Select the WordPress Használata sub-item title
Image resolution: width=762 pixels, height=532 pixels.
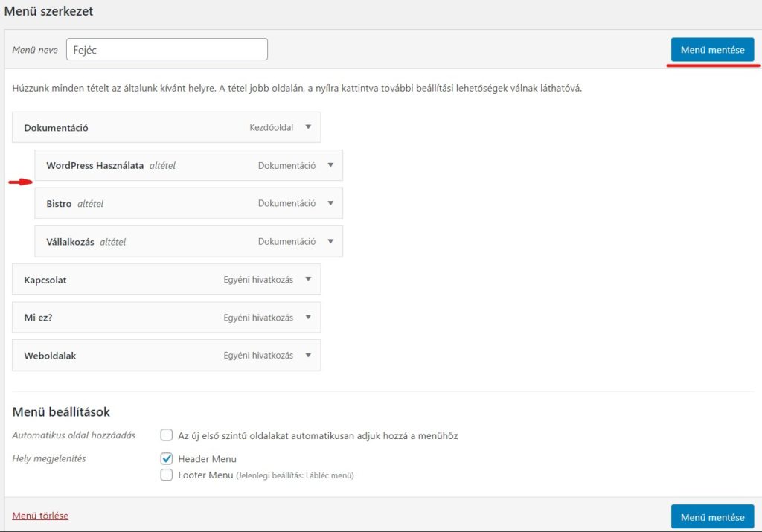[95, 166]
